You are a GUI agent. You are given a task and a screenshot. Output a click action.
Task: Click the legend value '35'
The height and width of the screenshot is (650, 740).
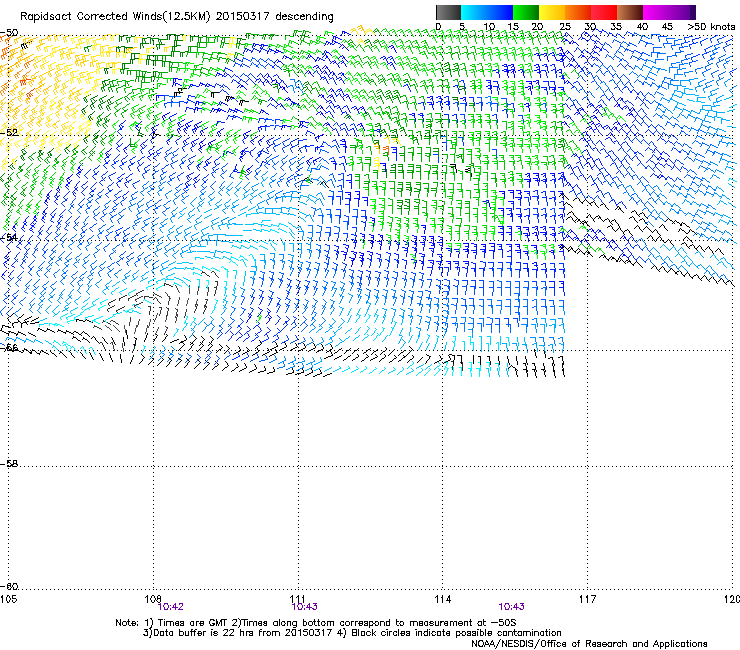(x=616, y=27)
